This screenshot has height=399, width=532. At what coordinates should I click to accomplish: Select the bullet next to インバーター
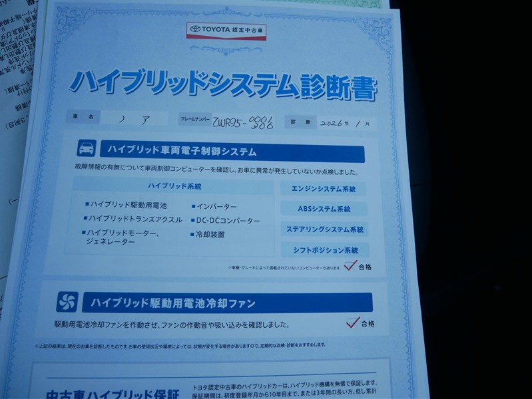pos(192,207)
